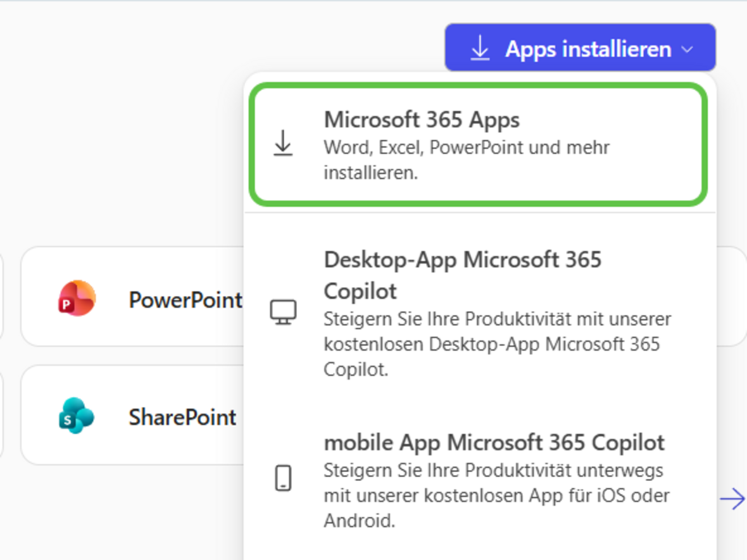
Task: Open PowerPoint via its text label
Action: click(185, 299)
